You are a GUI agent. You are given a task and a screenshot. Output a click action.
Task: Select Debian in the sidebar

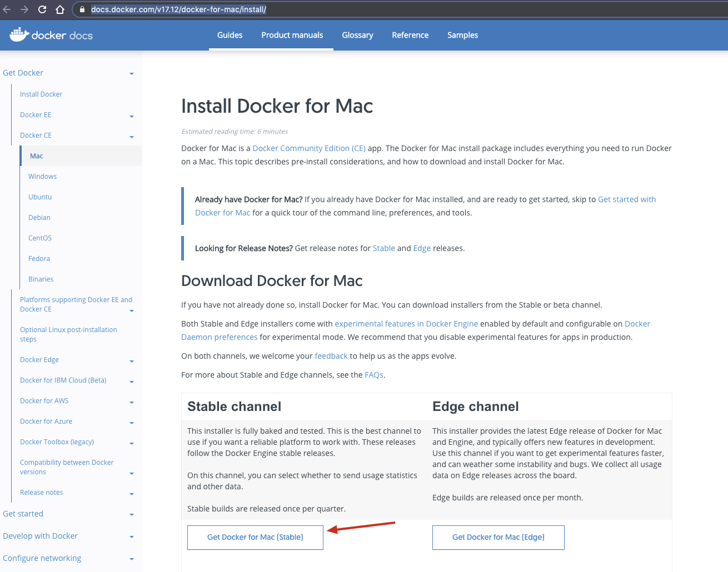click(x=39, y=218)
